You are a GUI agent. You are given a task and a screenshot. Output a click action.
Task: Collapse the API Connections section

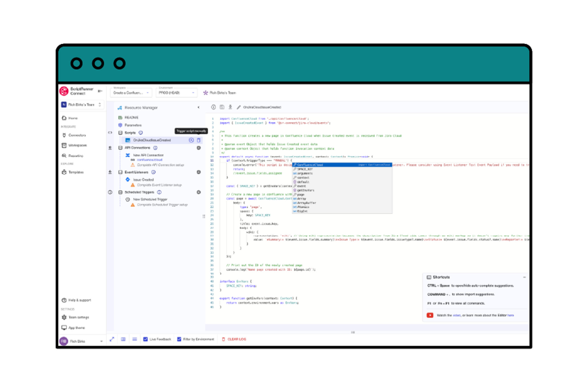(120, 148)
